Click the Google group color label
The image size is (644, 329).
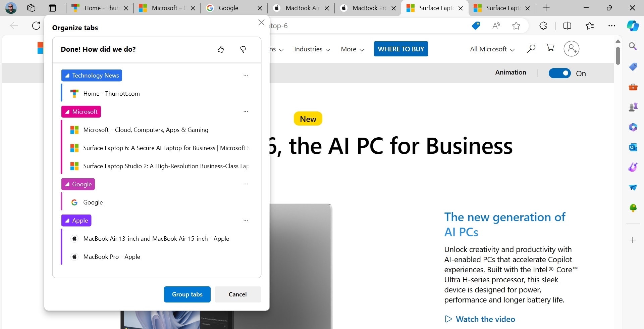[78, 184]
